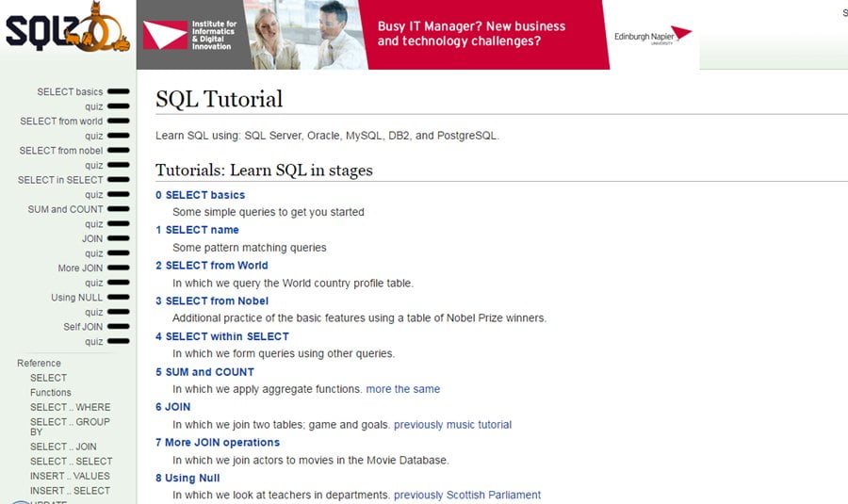Follow the 'more the same' link
This screenshot has width=848, height=504.
(x=403, y=389)
